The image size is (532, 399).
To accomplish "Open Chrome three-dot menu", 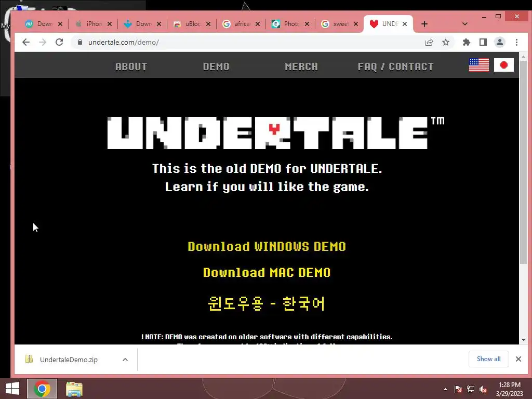I will [x=516, y=42].
